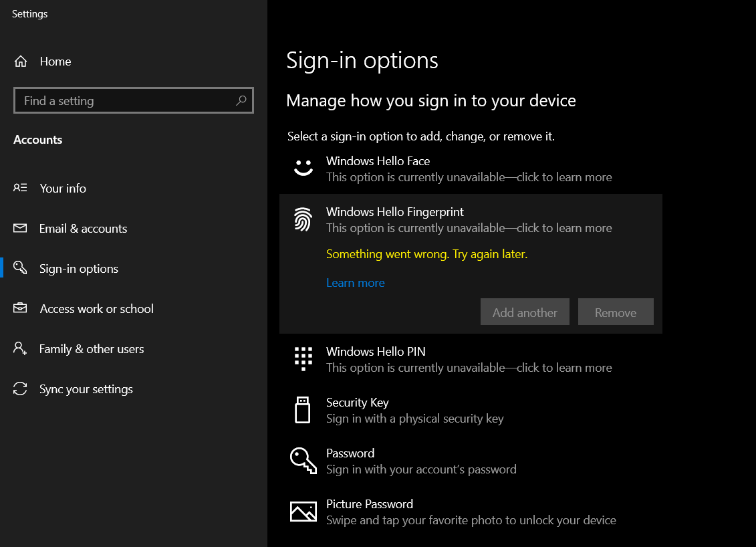Expand Windows Hello PIN option
Screen dimensions: 756x547
(471, 359)
